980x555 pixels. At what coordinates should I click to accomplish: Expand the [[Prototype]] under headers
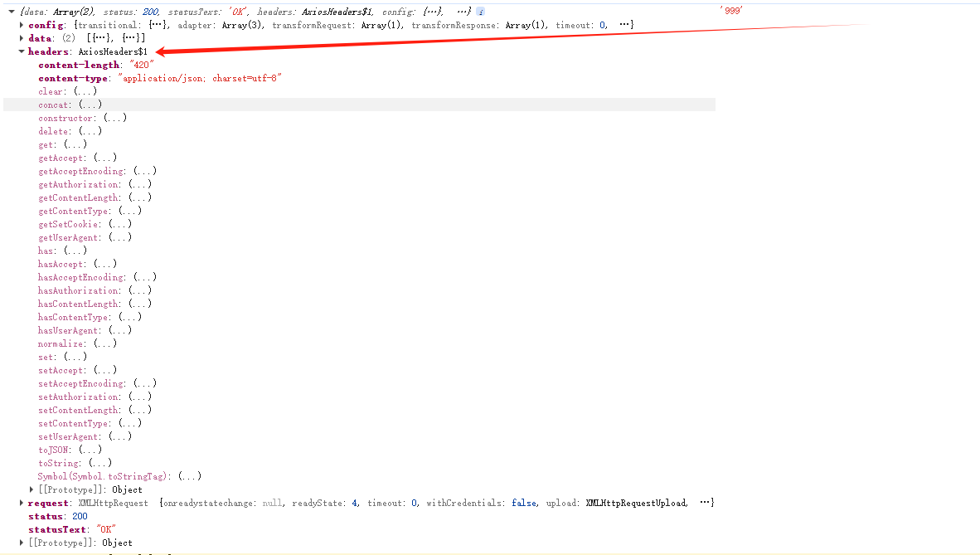point(32,489)
